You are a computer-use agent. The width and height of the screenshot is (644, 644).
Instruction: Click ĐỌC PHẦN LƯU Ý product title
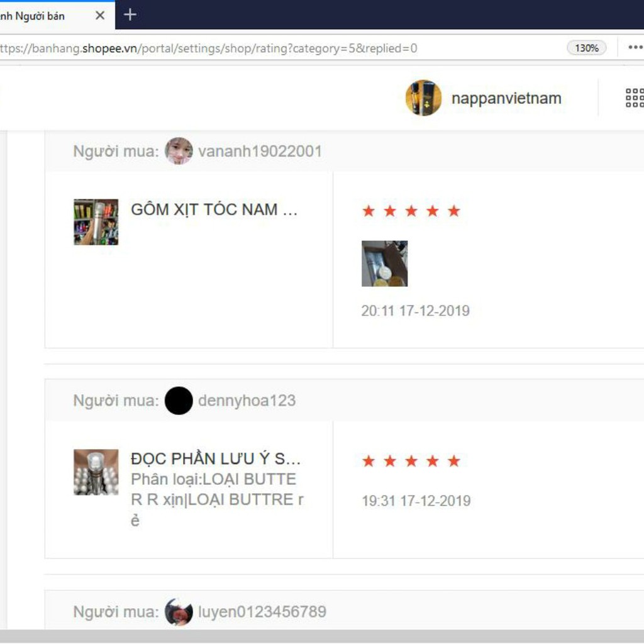tap(215, 458)
